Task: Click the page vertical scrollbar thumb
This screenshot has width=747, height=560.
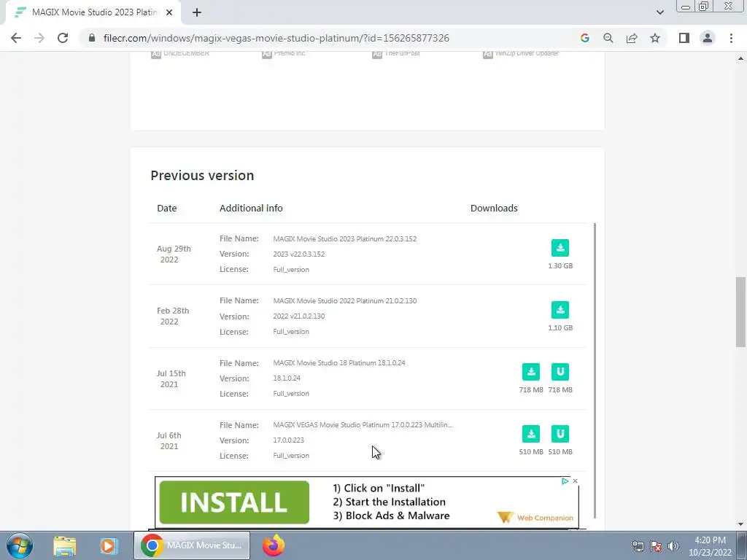Action: tap(740, 312)
